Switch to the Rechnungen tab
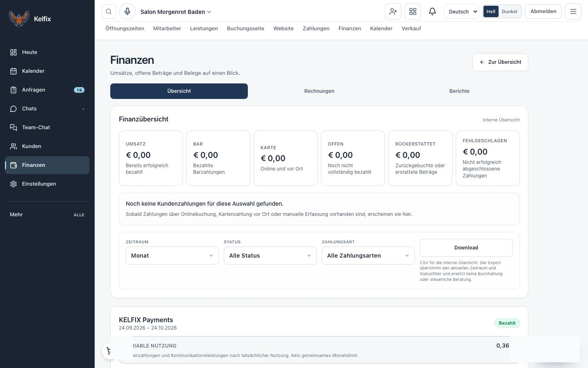Image resolution: width=588 pixels, height=368 pixels. (319, 91)
